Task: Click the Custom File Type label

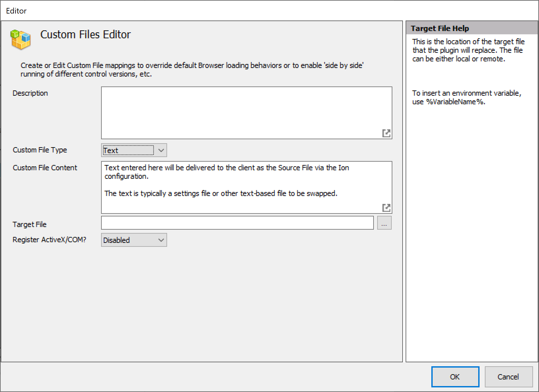Action: (40, 150)
